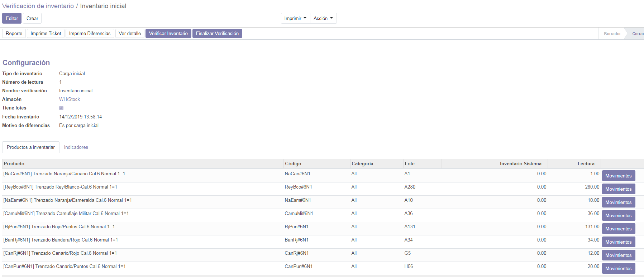644x278 pixels.
Task: Select the Productos a inventariar tab
Action: (31, 147)
